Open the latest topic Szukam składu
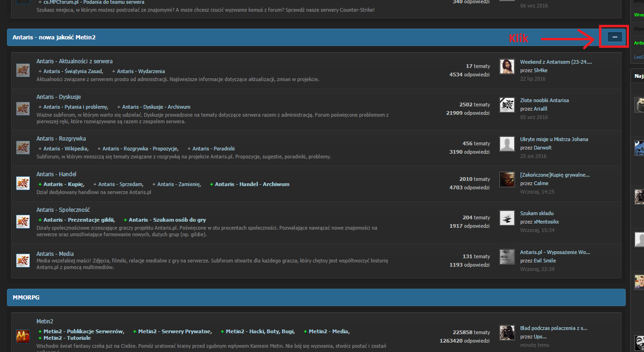644x352 pixels. 537,213
